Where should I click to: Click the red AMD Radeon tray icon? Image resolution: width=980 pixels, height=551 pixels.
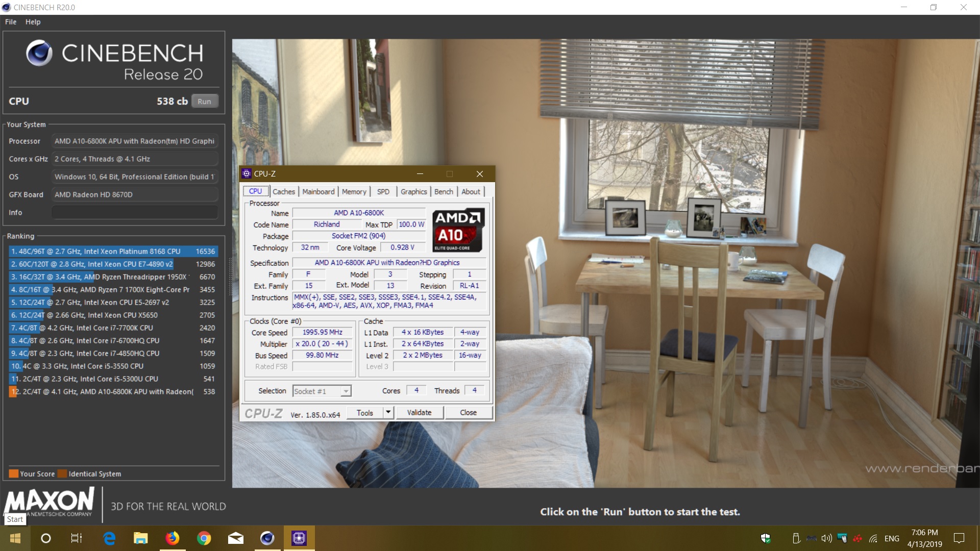[x=857, y=538]
